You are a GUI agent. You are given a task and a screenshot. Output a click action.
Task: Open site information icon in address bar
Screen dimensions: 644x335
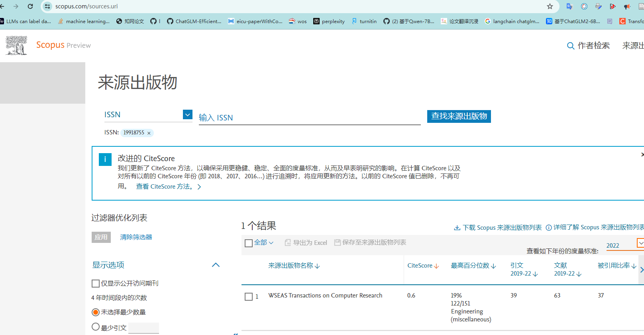(x=47, y=6)
